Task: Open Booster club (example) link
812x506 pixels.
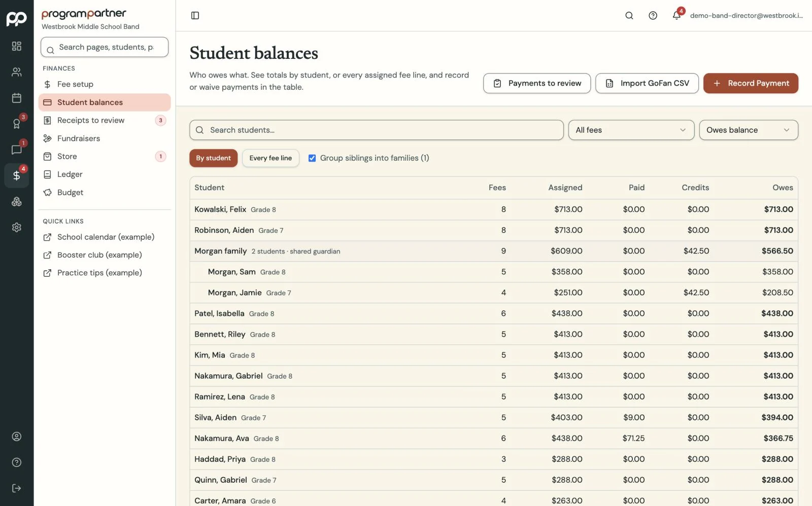Action: pyautogui.click(x=105, y=255)
